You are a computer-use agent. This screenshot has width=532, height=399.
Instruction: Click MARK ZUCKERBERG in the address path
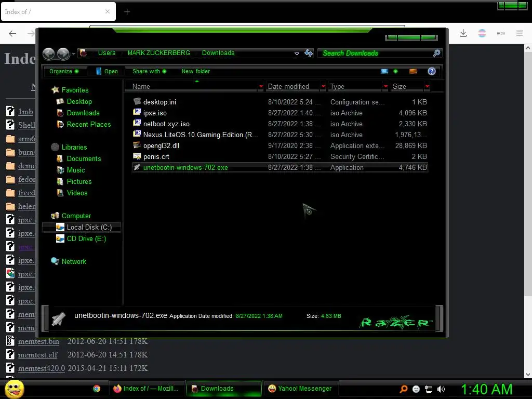(x=159, y=53)
